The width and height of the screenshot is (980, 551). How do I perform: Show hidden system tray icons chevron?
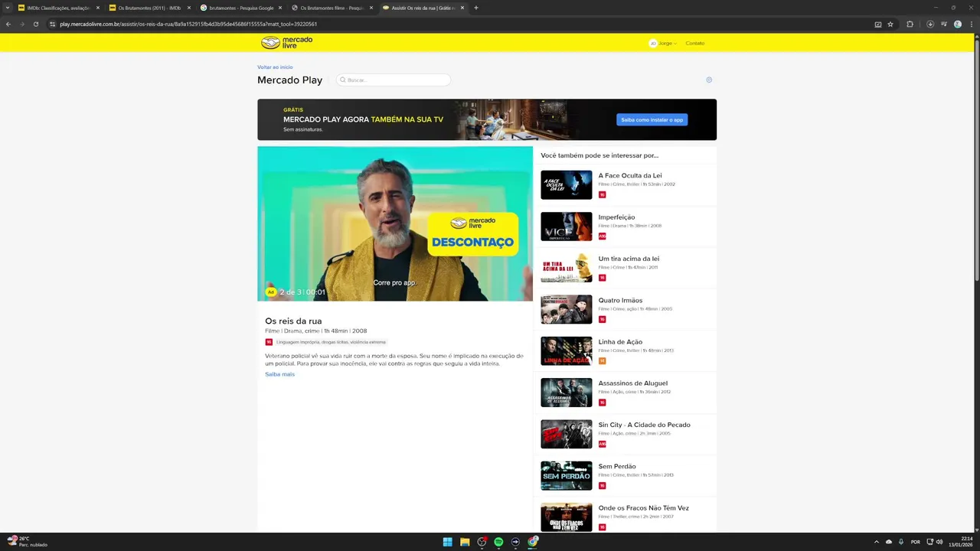click(x=877, y=542)
